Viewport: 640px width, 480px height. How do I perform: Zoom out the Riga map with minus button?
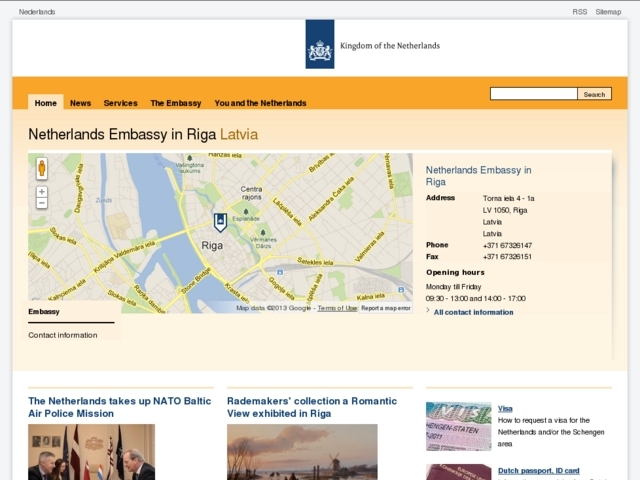pyautogui.click(x=42, y=203)
